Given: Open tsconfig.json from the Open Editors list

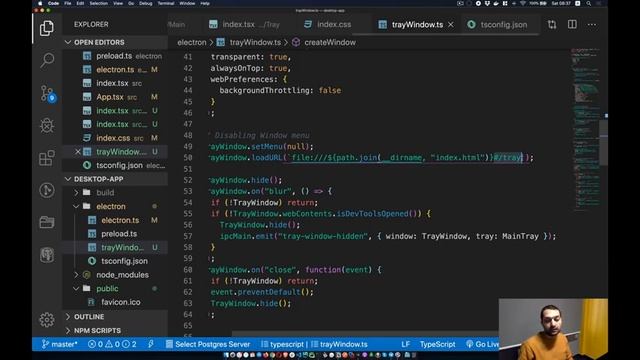Looking at the screenshot, I should pyautogui.click(x=115, y=165).
